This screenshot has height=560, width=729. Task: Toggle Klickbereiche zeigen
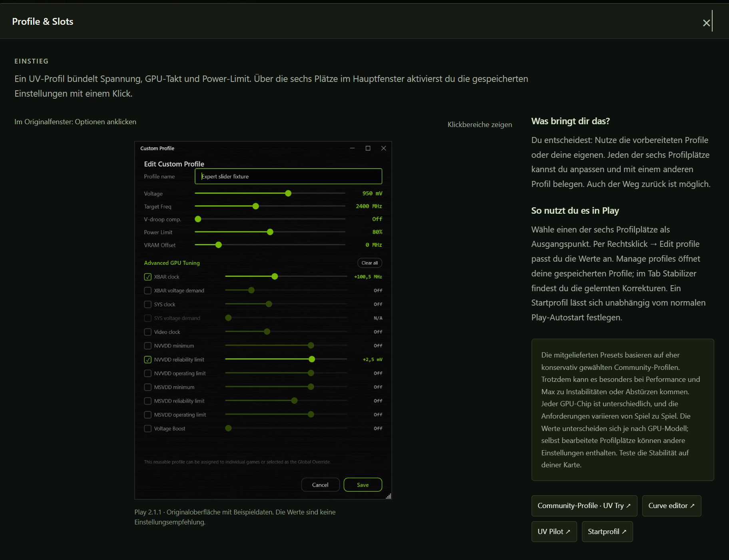(480, 125)
